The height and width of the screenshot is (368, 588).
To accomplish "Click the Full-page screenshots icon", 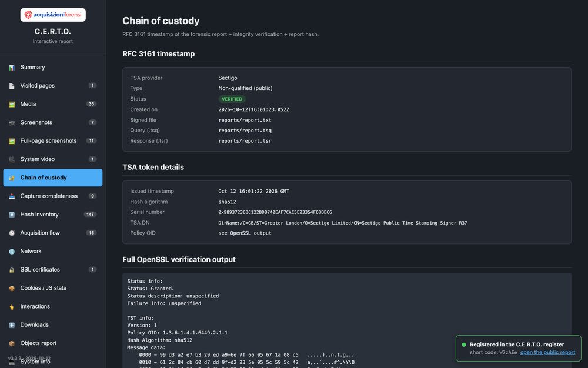I will tap(12, 141).
